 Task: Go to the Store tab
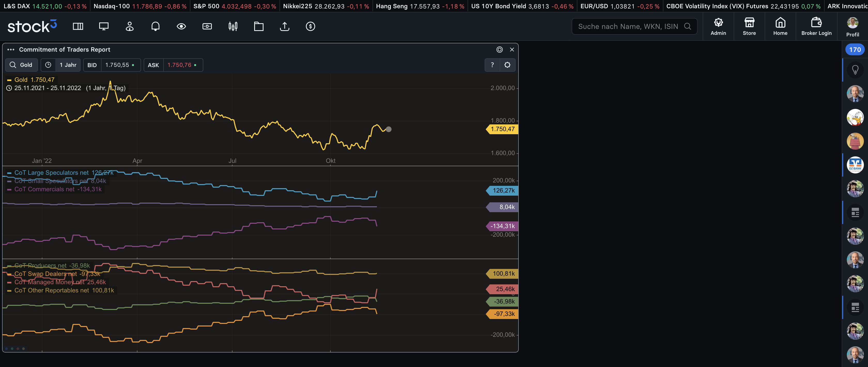tap(749, 27)
